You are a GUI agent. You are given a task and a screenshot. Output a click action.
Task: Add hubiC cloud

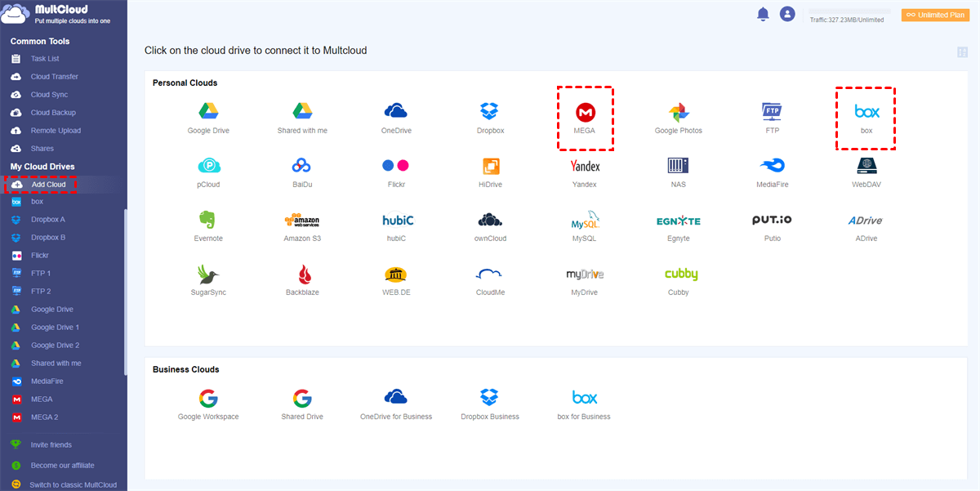click(396, 226)
